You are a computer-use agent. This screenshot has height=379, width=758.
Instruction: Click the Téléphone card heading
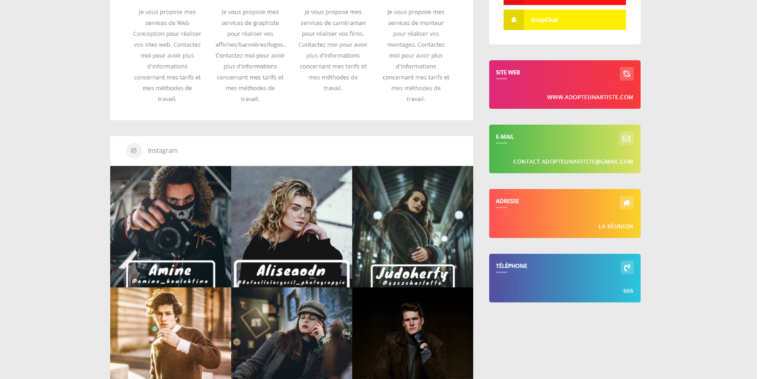tap(511, 266)
